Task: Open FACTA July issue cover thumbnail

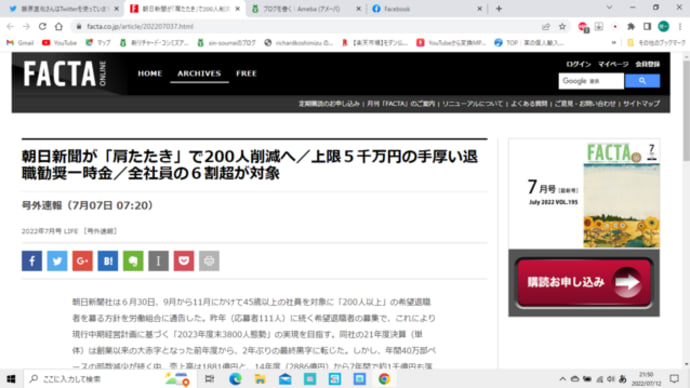Action: (621, 196)
